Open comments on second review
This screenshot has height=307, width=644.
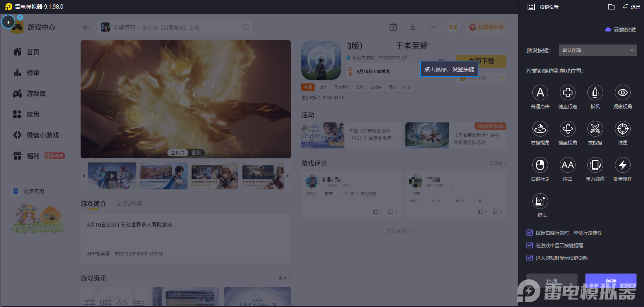click(x=498, y=211)
